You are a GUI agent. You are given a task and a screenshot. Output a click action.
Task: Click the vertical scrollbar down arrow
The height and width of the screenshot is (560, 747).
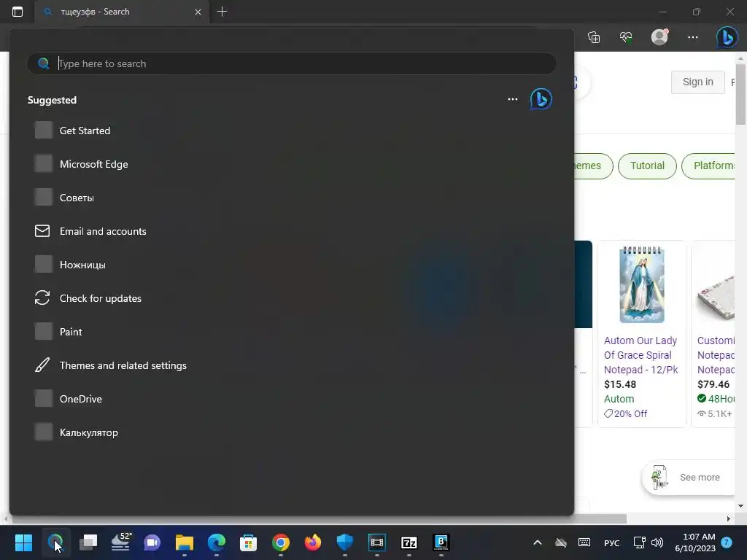[x=740, y=506]
